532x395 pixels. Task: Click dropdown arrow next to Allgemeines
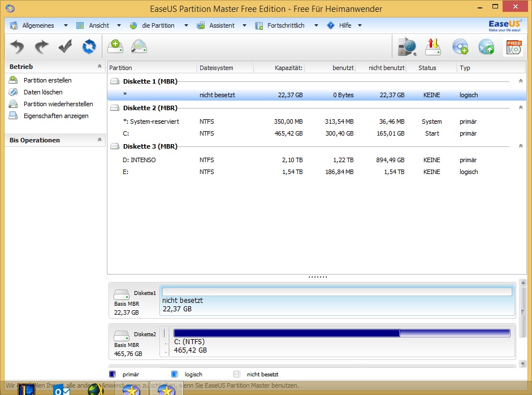tap(66, 25)
